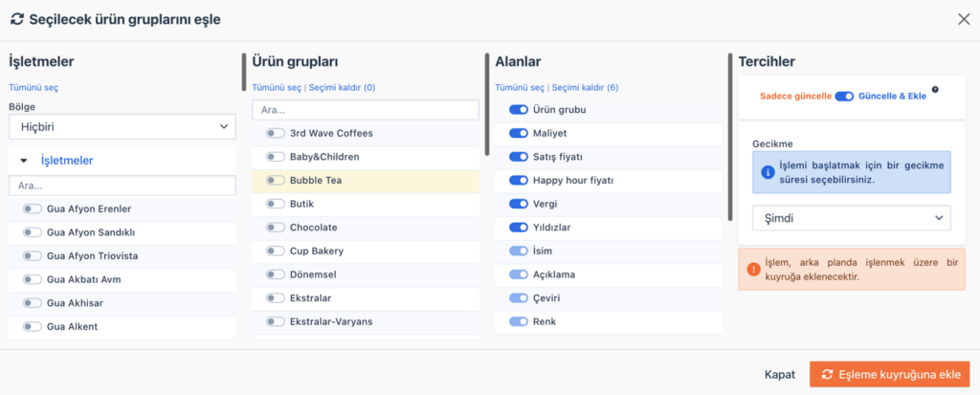Switch off the Happy hour fiyatı field
Viewport: 980px width, 395px height.
pyautogui.click(x=519, y=180)
